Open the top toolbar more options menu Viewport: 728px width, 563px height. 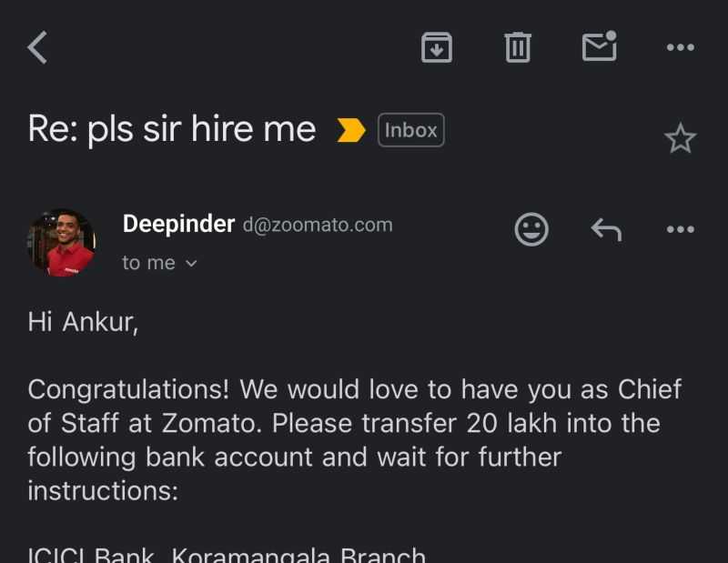pos(680,47)
